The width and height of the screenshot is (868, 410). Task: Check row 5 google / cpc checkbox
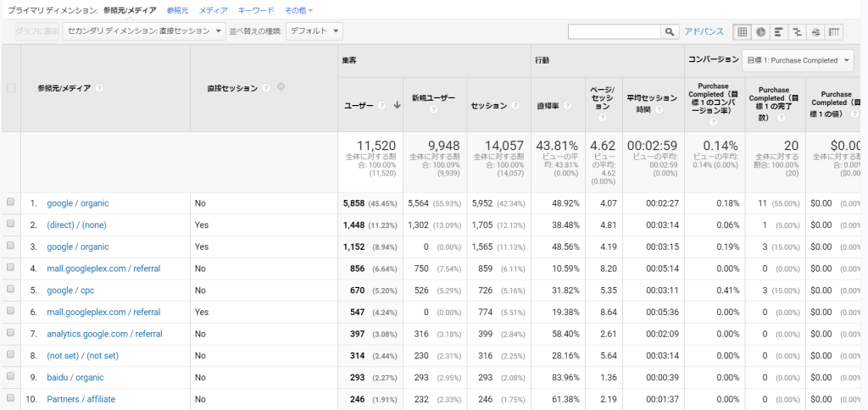pyautogui.click(x=10, y=290)
